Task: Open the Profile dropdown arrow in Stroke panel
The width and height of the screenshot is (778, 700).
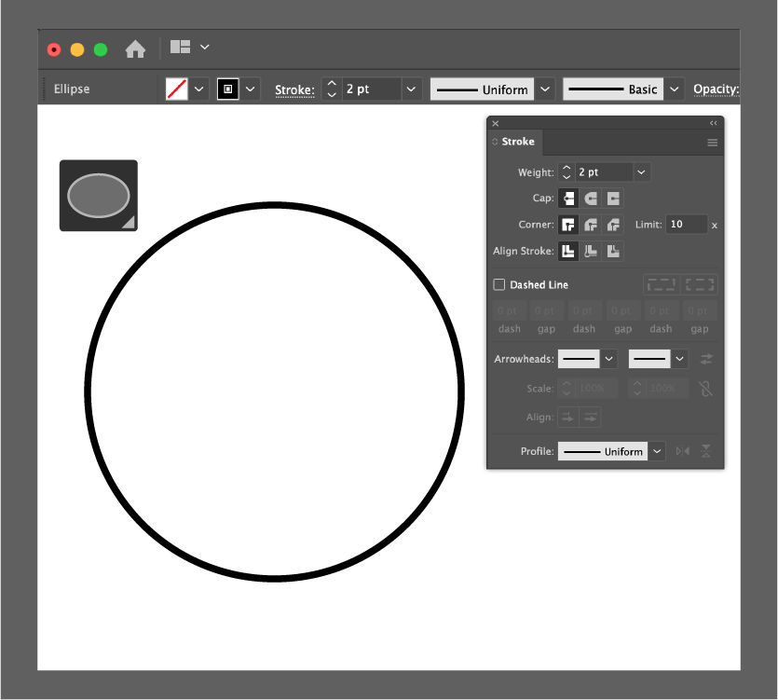Action: point(657,451)
